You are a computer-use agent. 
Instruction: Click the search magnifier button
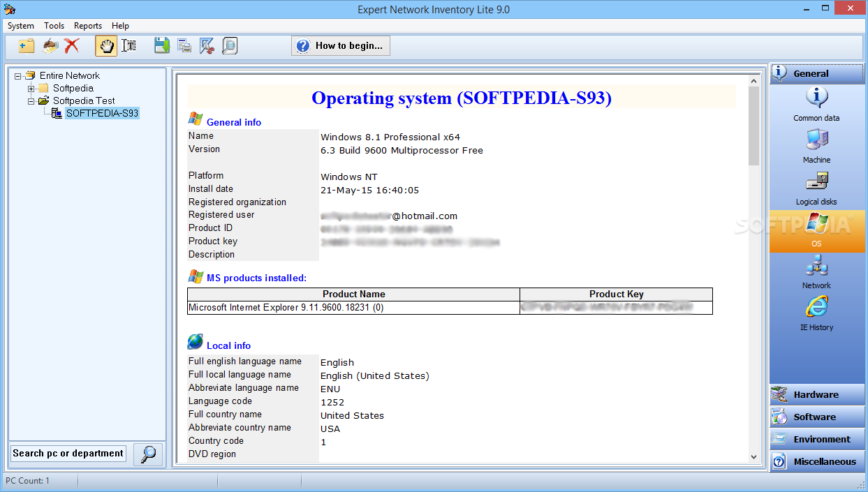point(148,454)
